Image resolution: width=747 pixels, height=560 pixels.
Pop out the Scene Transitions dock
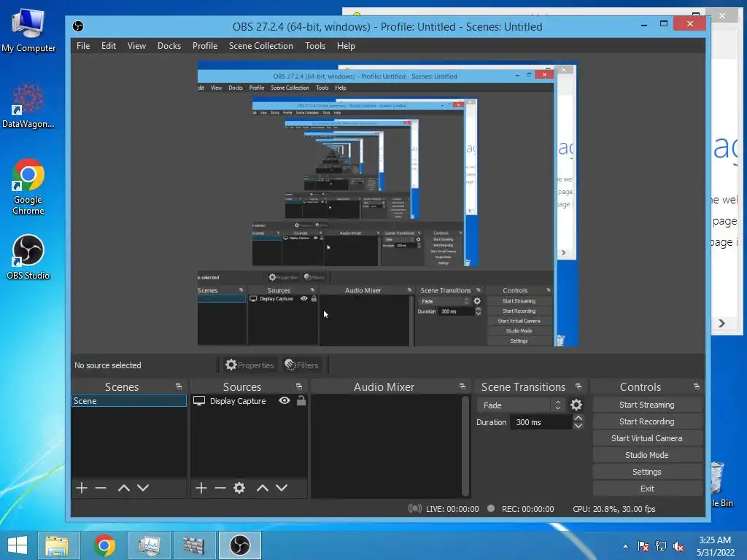(x=578, y=386)
